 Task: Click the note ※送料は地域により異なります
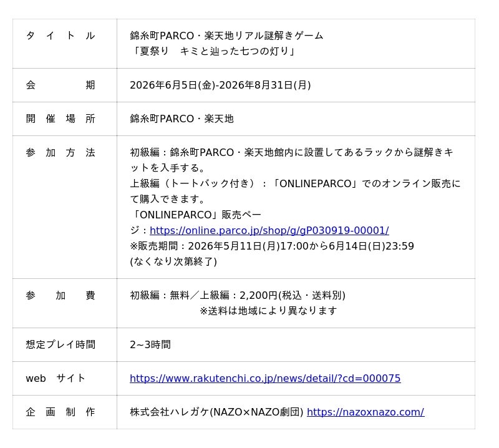[268, 311]
